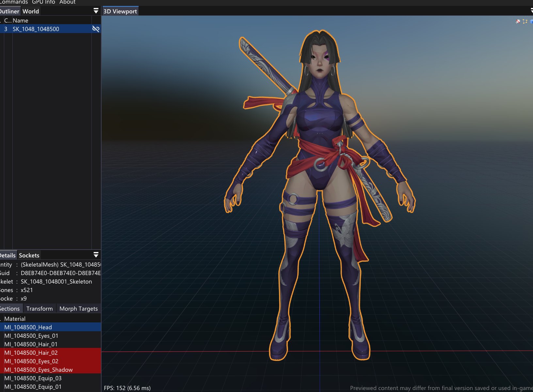Click the unlink icon beside SK_1048_1048500
This screenshot has height=392, width=533.
(x=96, y=29)
